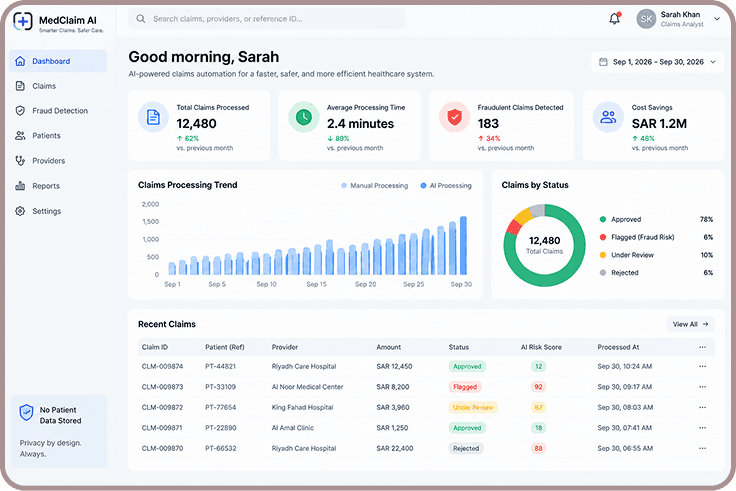Click the calendar icon in the date picker

tap(603, 62)
